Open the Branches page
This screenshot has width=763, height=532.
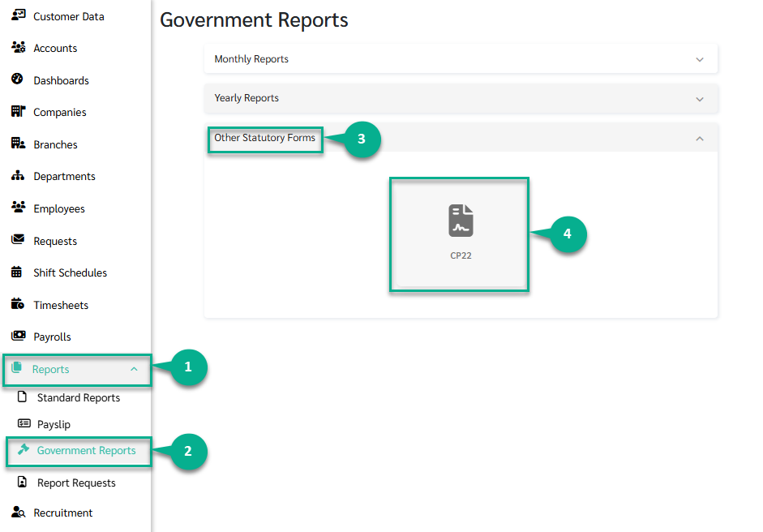[x=55, y=144]
